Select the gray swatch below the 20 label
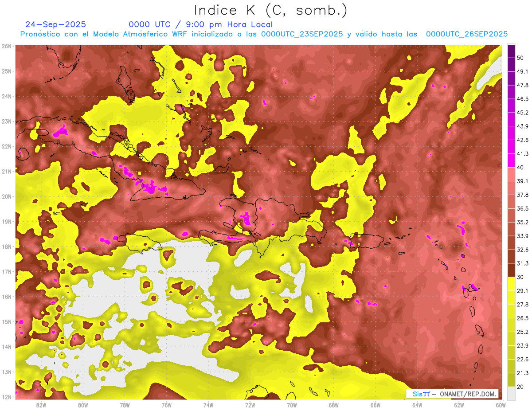The width and height of the screenshot is (532, 411). coord(511,393)
